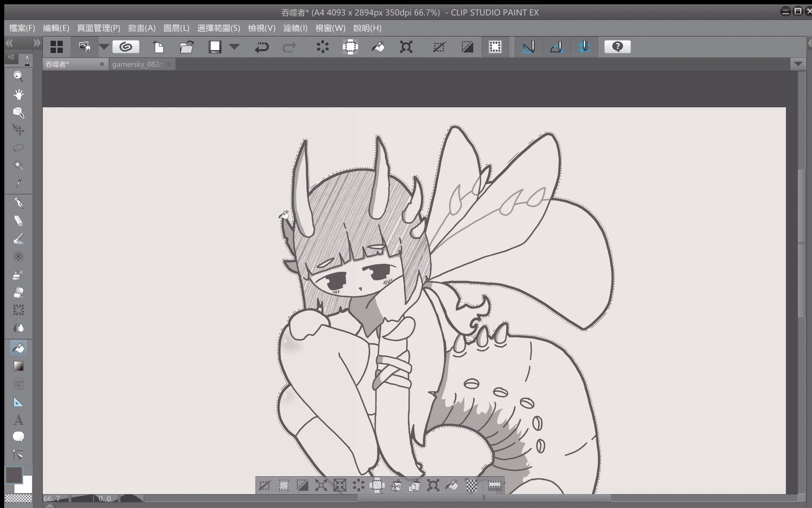Deselect using the command bar icon
812x508 pixels.
pyautogui.click(x=439, y=47)
